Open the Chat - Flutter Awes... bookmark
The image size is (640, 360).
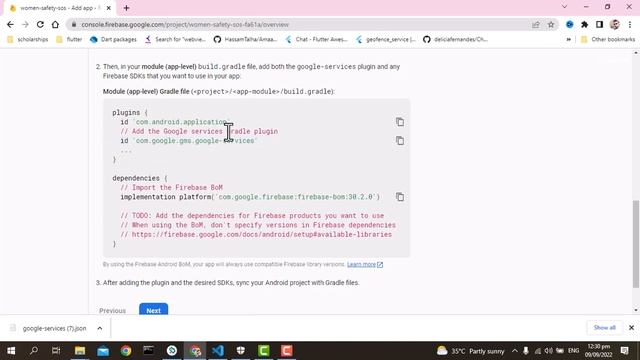(x=316, y=39)
